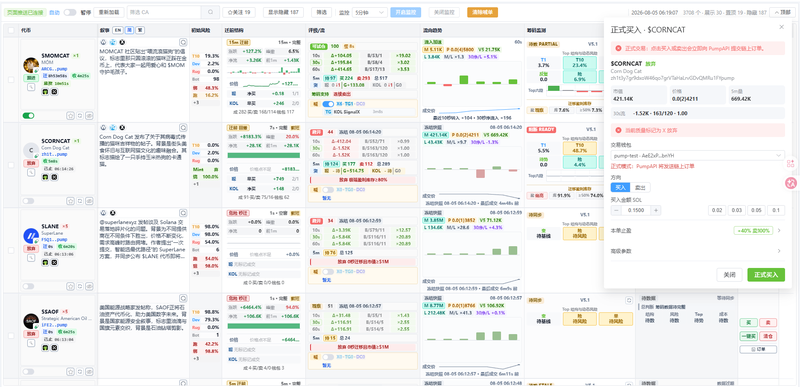Click the magnifier icon in the $CORNCAT card
Screen dimensions: 800x387
tap(31, 172)
